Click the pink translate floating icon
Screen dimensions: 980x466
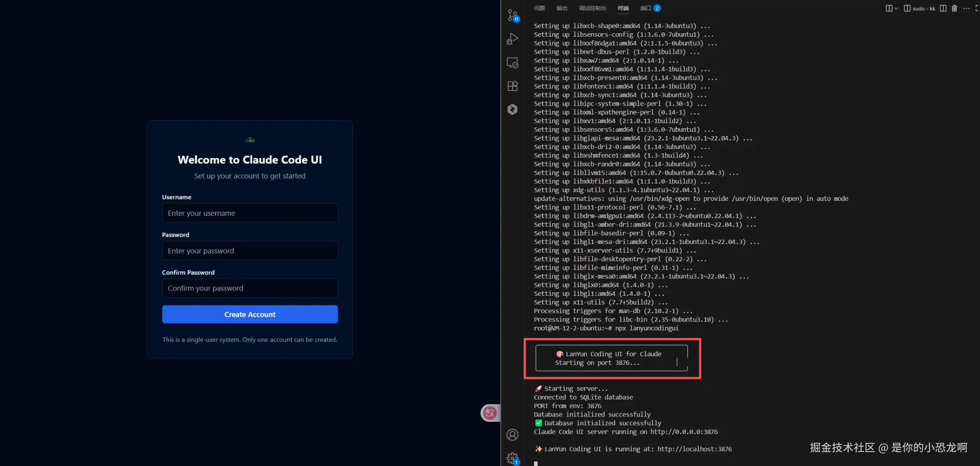coord(490,413)
